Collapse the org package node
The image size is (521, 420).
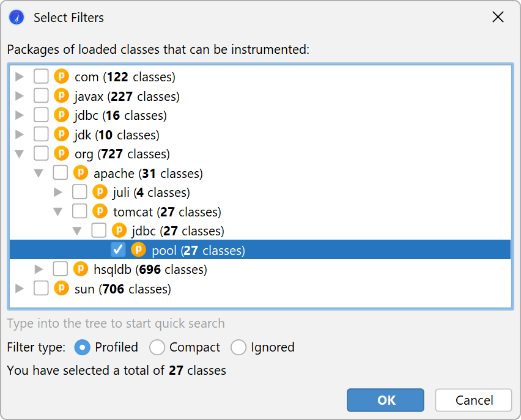tap(20, 153)
